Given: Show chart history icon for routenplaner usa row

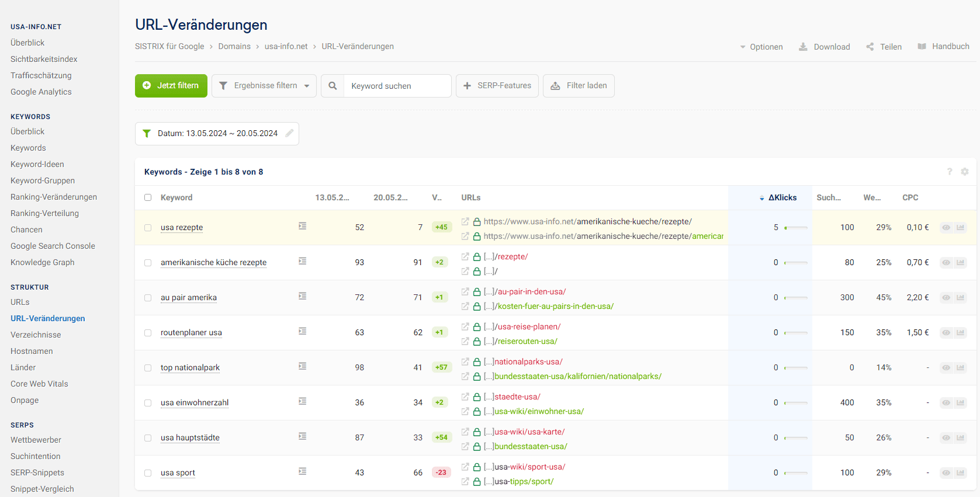Looking at the screenshot, I should pos(961,332).
